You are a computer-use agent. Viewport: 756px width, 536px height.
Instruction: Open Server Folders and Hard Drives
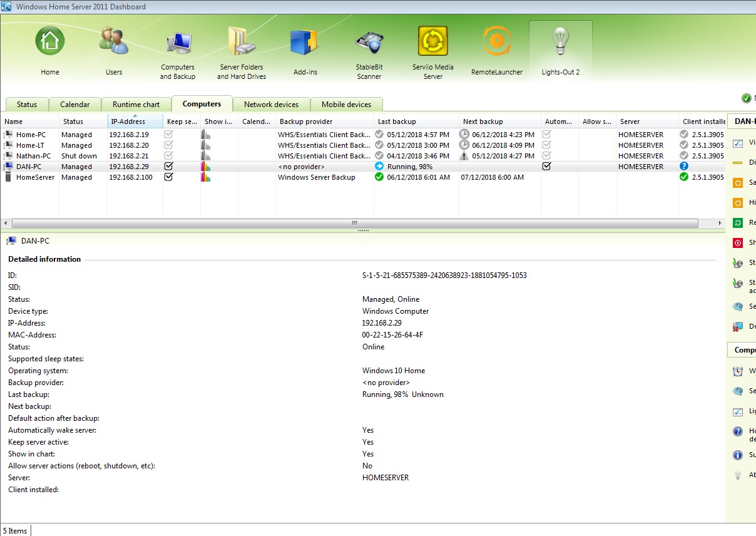point(242,53)
